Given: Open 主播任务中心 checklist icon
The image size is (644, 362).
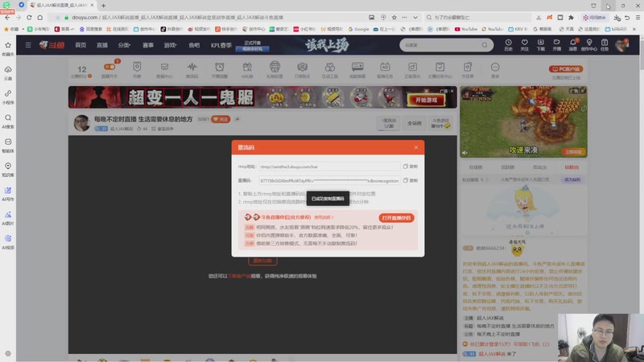Looking at the screenshot, I should pos(440,70).
